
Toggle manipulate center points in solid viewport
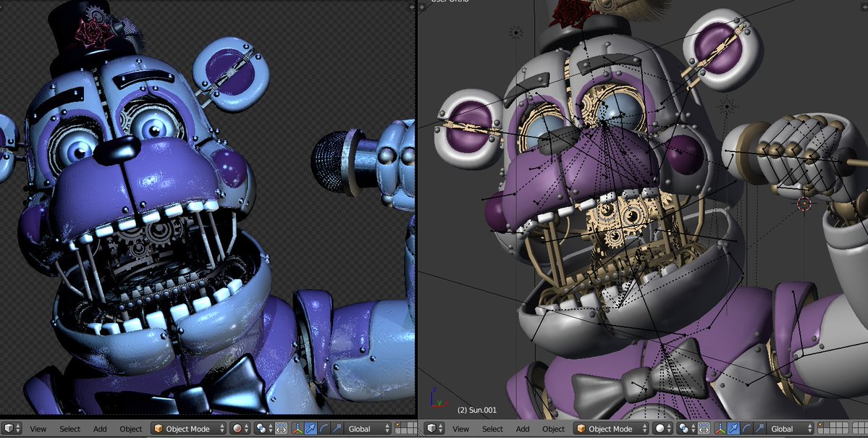tap(704, 429)
